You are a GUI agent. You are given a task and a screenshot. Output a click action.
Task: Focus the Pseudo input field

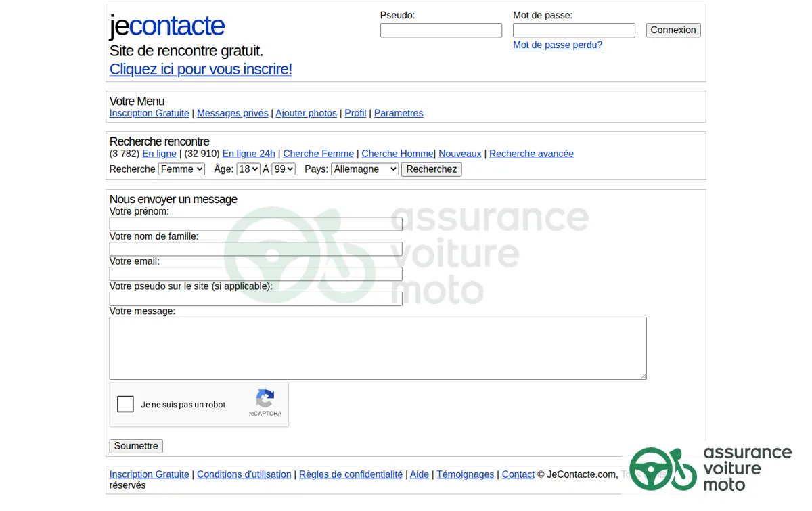(441, 30)
